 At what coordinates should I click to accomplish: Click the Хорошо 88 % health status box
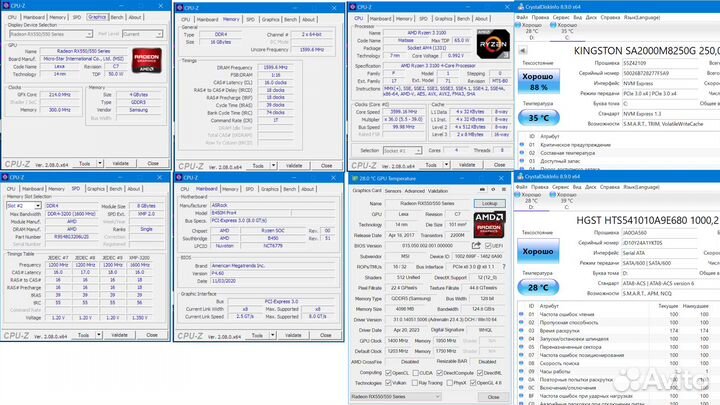(539, 81)
